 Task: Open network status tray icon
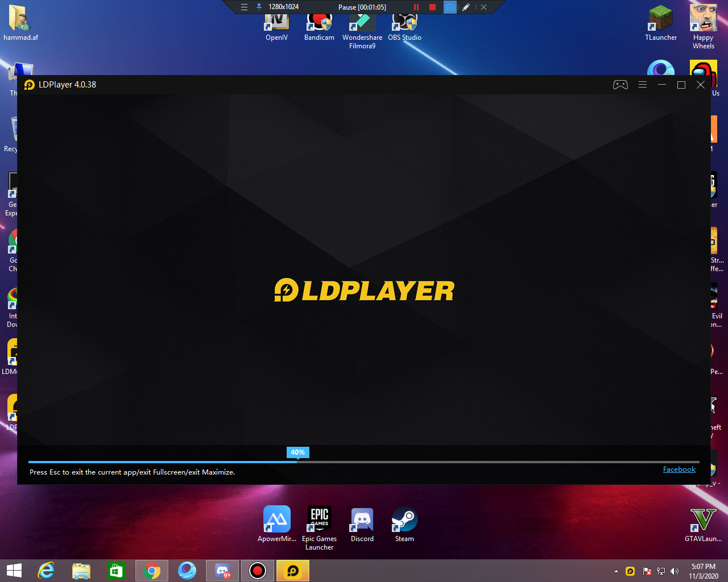pos(660,571)
